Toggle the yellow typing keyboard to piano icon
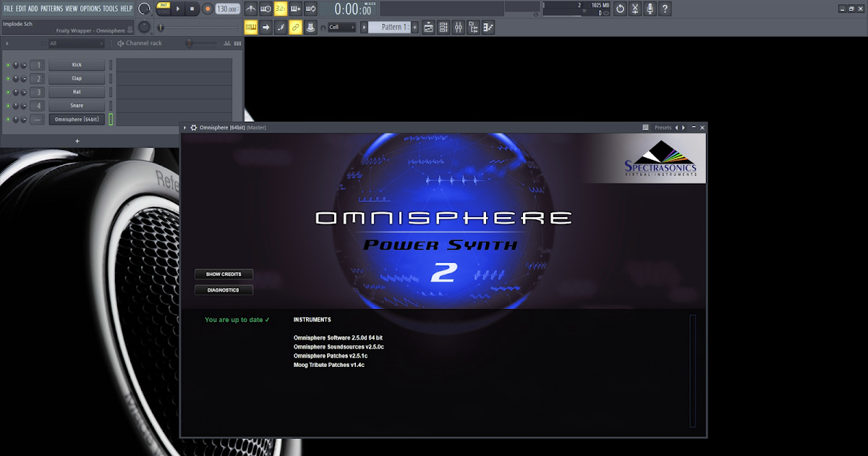This screenshot has width=868, height=456. 251,28
